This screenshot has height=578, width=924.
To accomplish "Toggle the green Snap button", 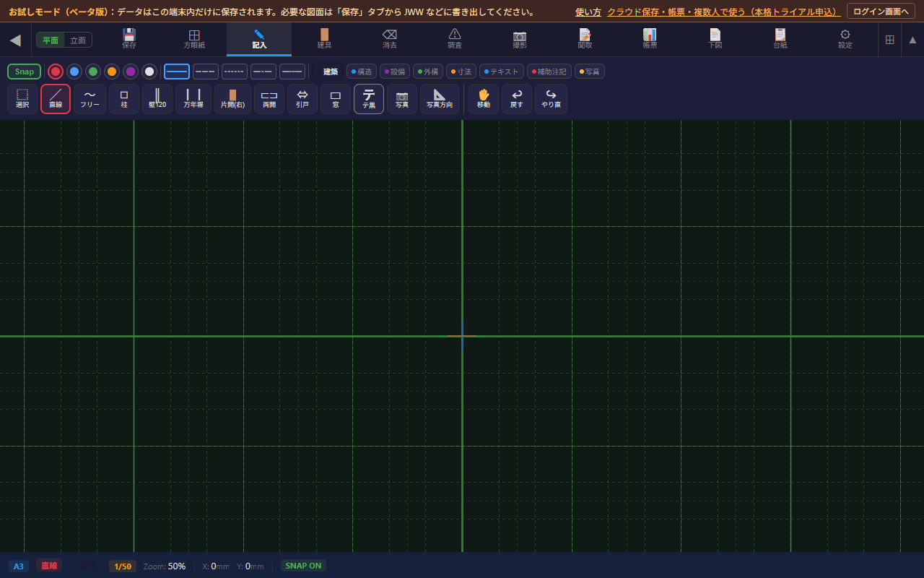I will point(25,72).
